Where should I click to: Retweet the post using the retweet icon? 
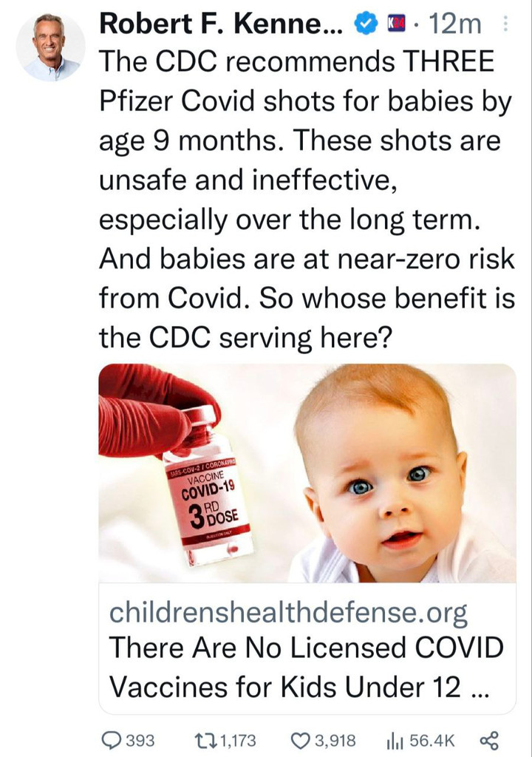pos(204,740)
